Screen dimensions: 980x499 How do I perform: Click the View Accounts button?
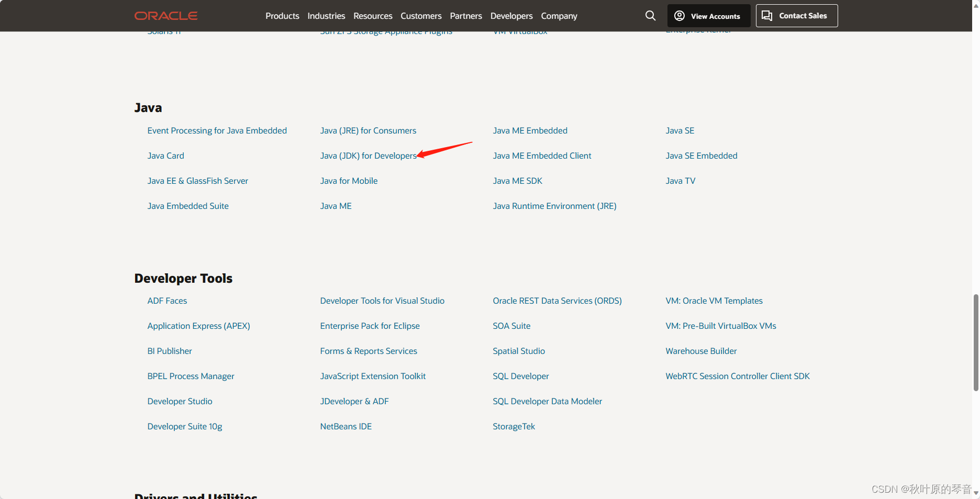[x=709, y=16]
